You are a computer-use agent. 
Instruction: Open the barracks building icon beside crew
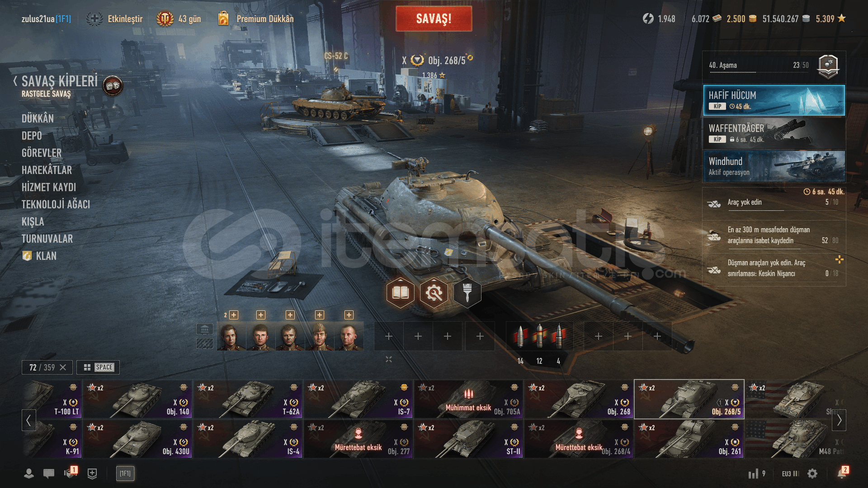[x=205, y=329]
